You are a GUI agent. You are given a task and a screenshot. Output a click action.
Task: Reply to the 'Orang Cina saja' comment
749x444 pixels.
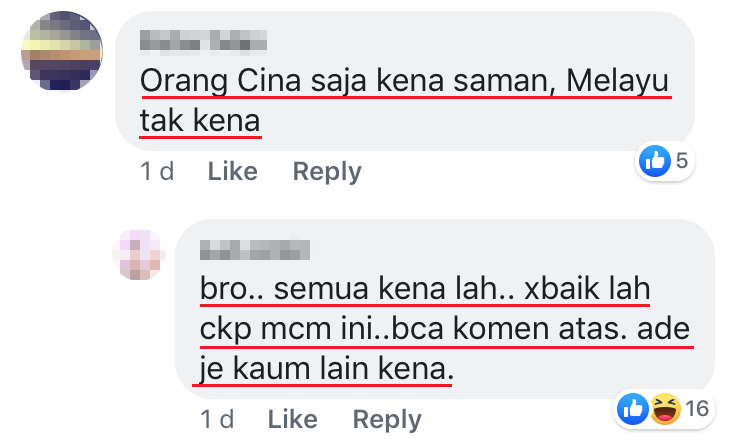(327, 172)
